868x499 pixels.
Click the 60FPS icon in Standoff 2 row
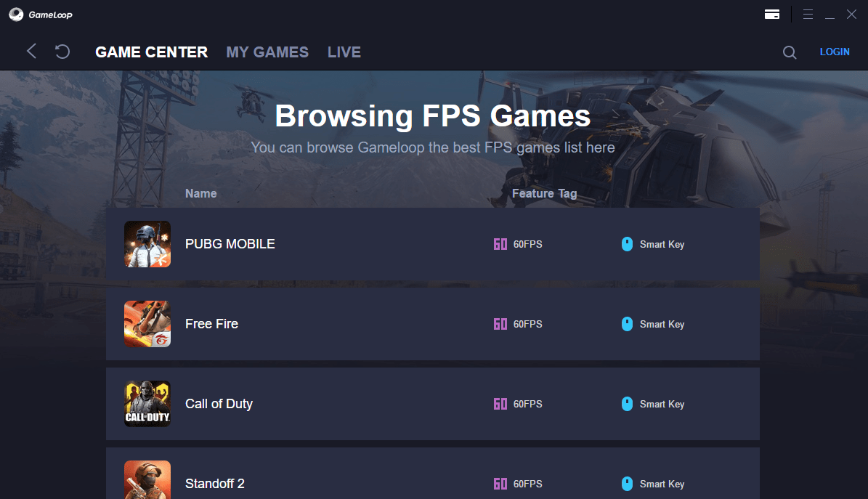(500, 484)
